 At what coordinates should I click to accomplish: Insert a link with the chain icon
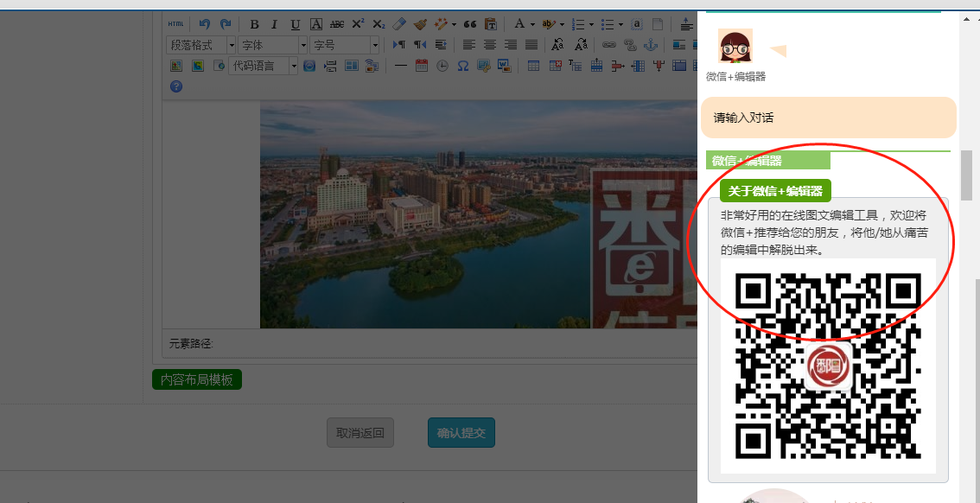click(608, 45)
